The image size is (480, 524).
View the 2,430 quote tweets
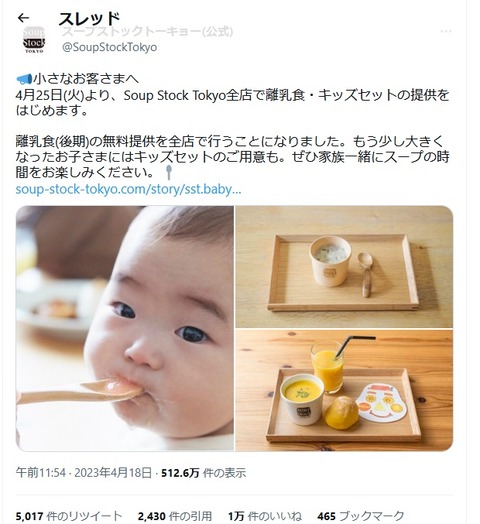[x=174, y=516]
